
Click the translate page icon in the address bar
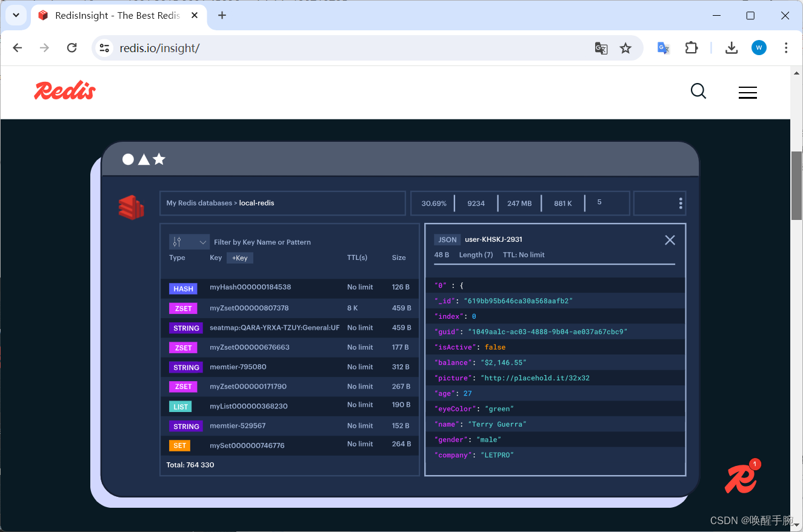coord(601,48)
